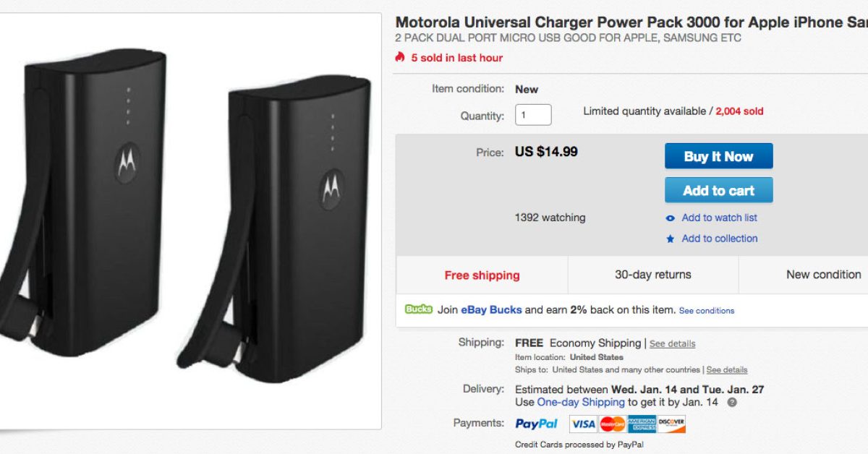Screen dimensions: 868x454
Task: Click the MasterCard icon
Action: [613, 424]
